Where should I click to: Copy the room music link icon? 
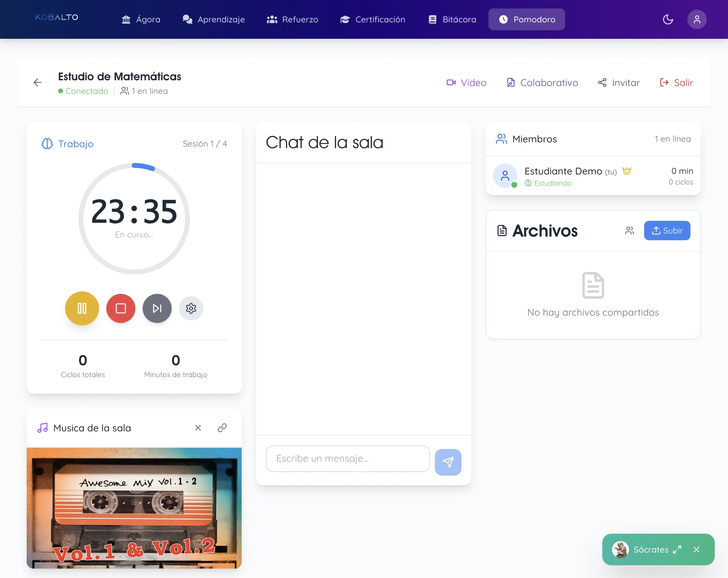222,427
